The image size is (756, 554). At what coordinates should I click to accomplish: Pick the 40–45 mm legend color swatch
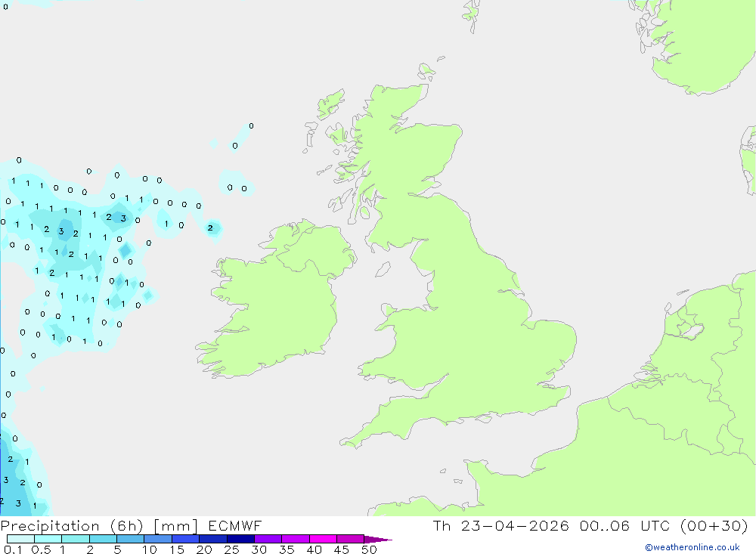(323, 539)
